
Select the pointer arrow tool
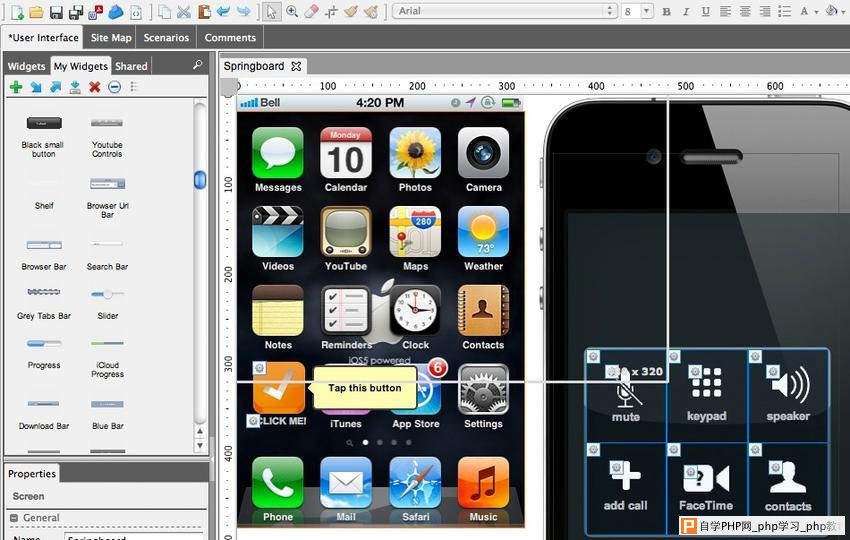pos(272,11)
